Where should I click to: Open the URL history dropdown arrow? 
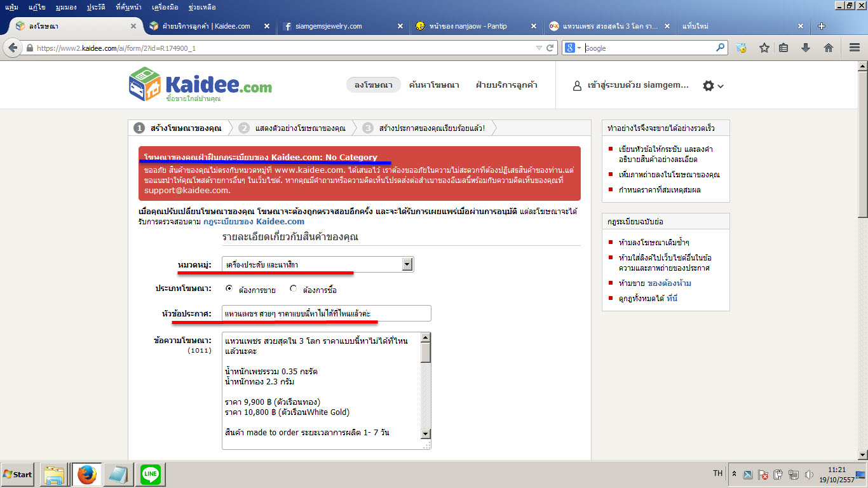click(x=539, y=48)
